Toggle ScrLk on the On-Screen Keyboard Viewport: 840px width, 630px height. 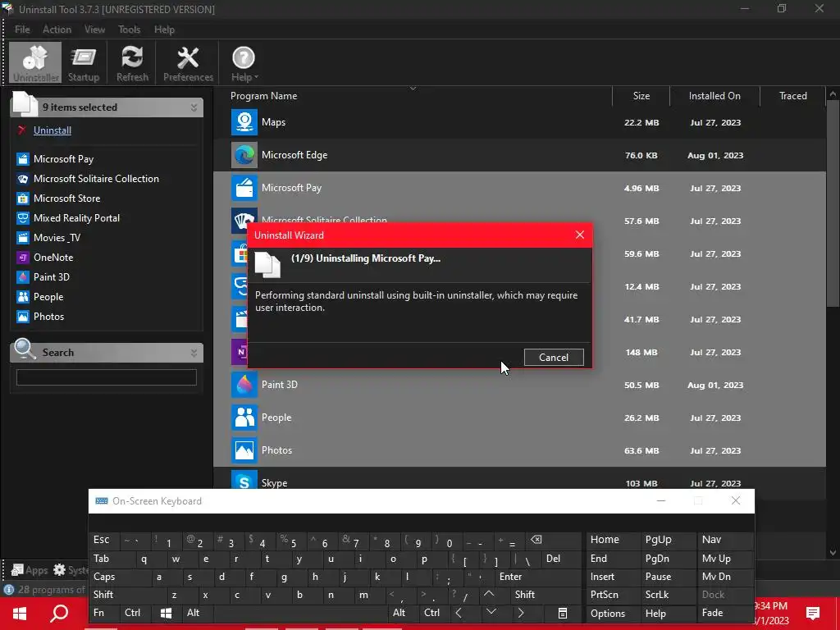pyautogui.click(x=669, y=595)
